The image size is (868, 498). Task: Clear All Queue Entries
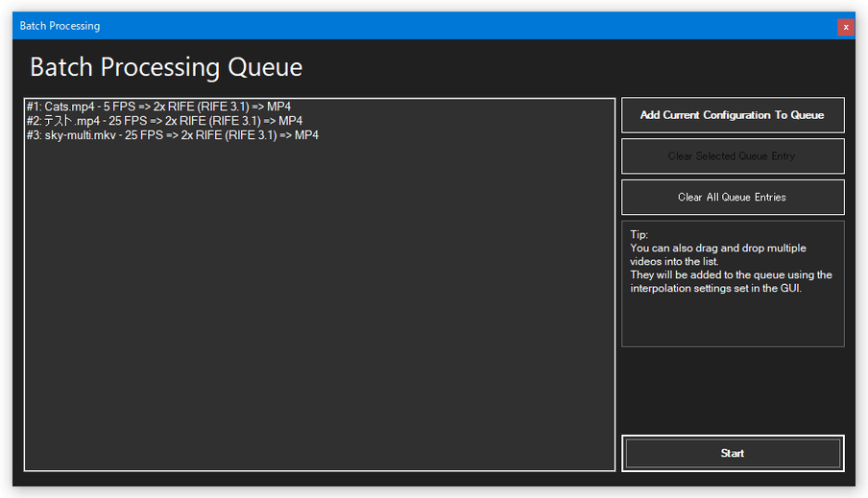coord(733,197)
